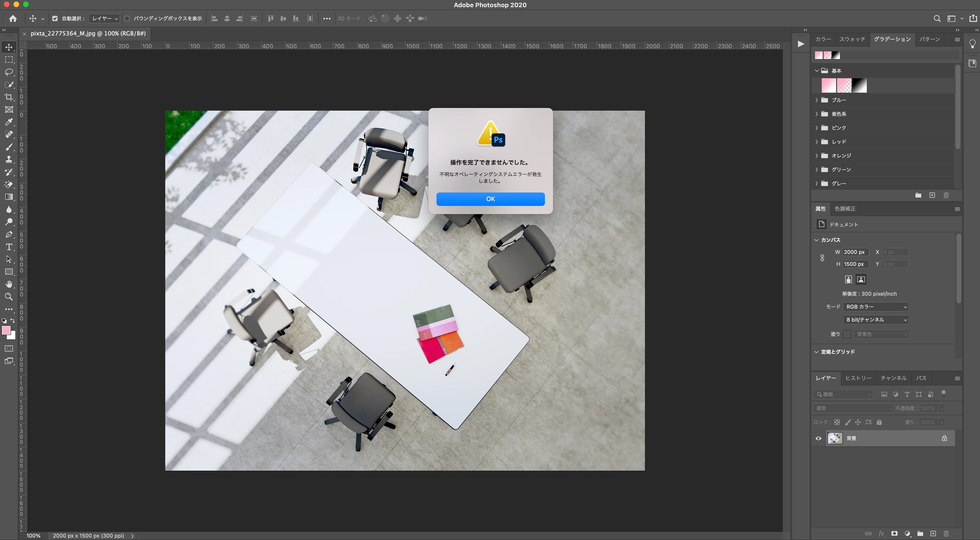The image size is (980, 540).
Task: Select the Lasso tool
Action: tap(9, 72)
